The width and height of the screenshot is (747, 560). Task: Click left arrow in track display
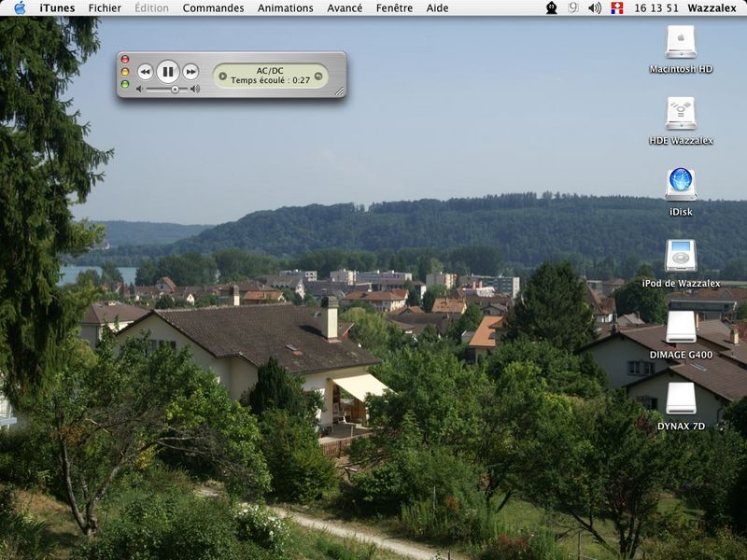tap(222, 77)
